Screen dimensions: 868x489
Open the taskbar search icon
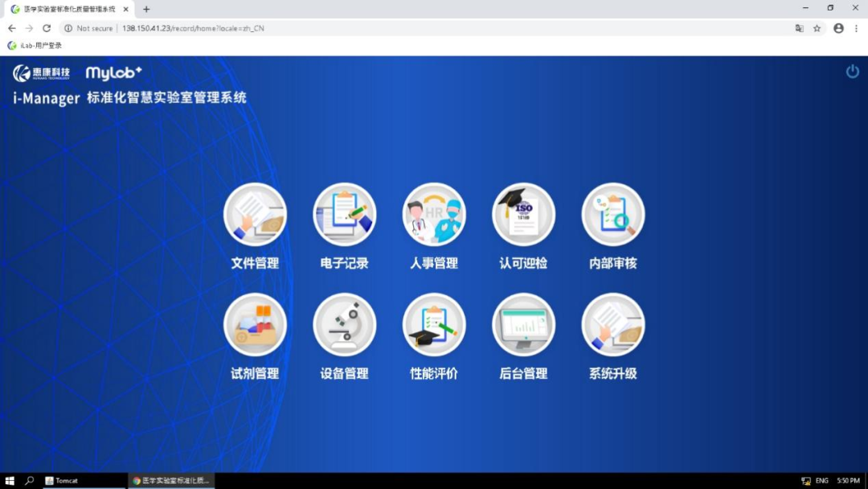tap(30, 481)
